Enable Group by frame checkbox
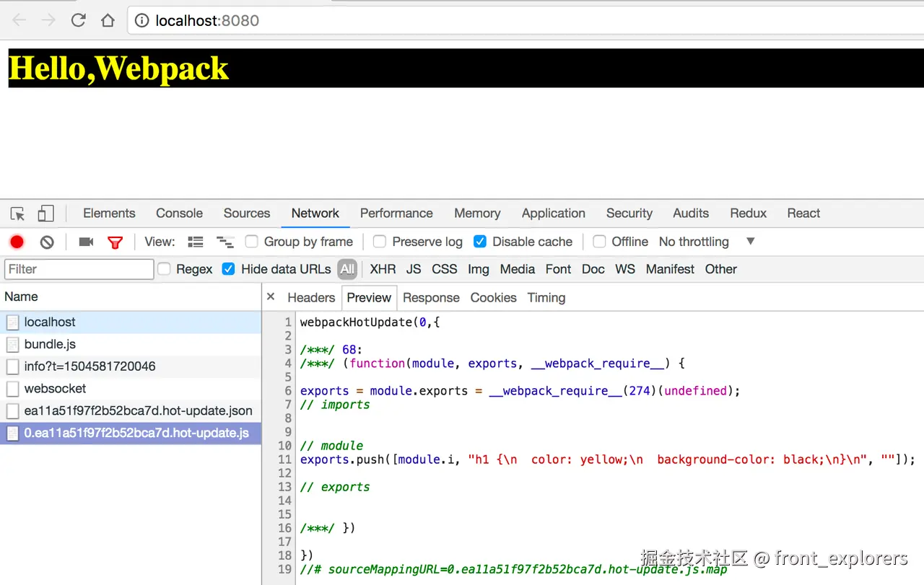 pos(251,242)
